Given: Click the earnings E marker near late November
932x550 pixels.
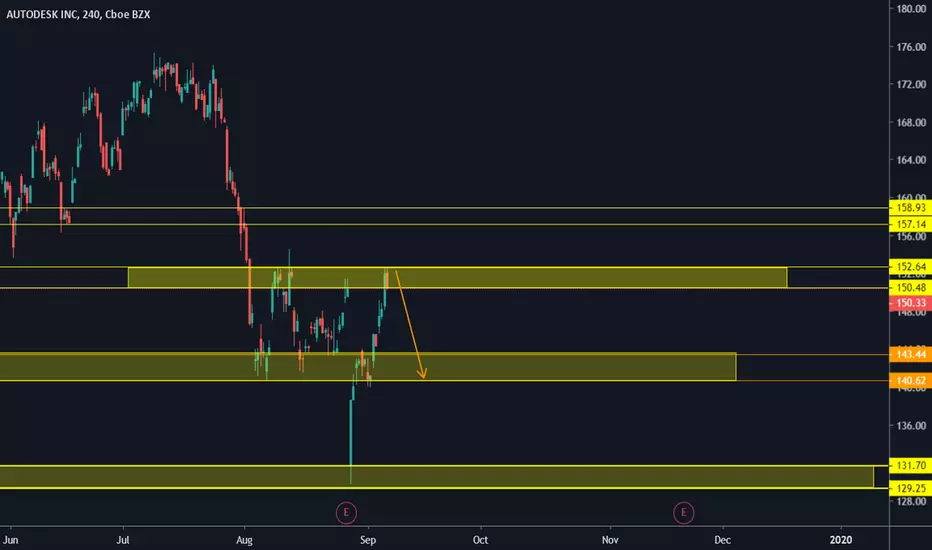Looking at the screenshot, I should 684,513.
